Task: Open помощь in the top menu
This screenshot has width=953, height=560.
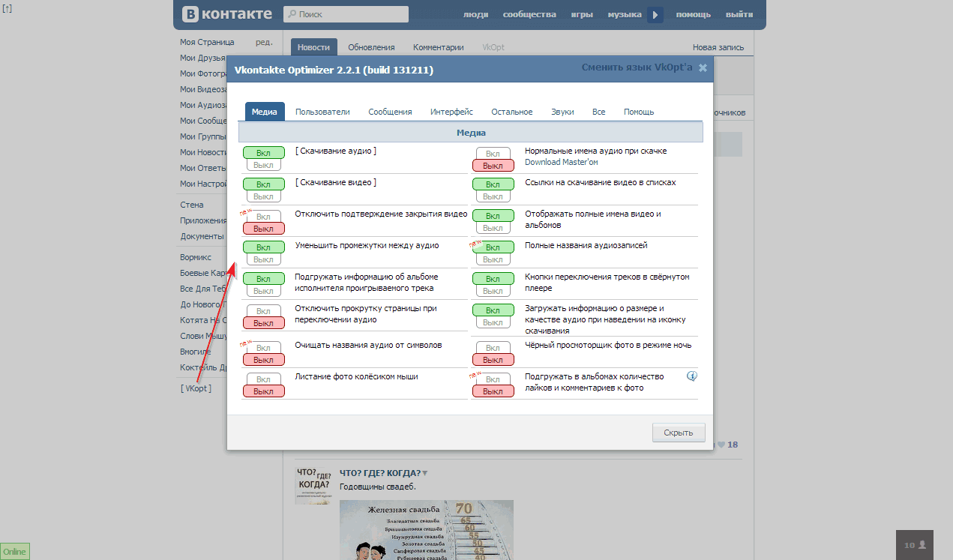Action: tap(694, 14)
